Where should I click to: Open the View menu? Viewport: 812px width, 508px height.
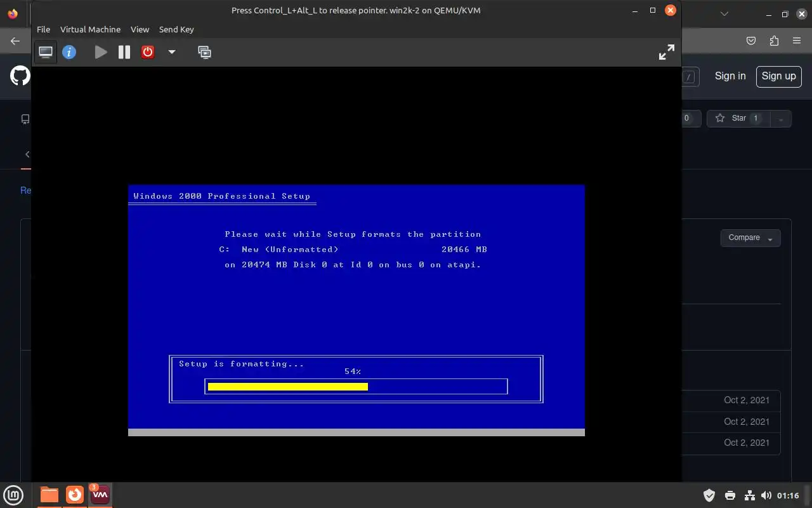[x=140, y=29]
